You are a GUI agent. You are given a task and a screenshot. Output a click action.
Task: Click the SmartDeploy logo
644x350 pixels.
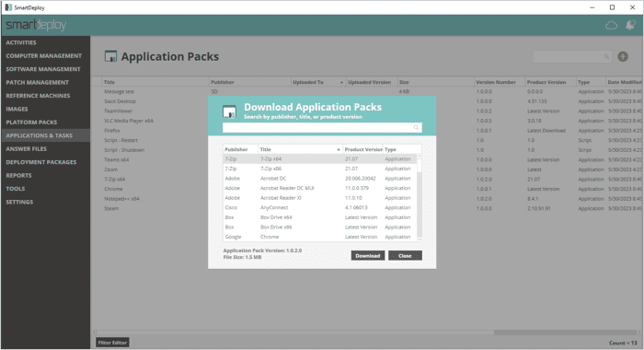click(x=36, y=25)
